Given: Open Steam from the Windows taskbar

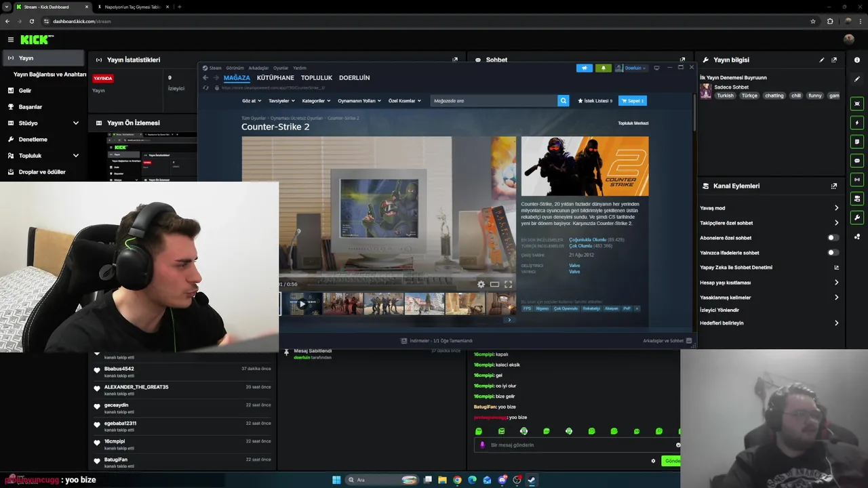Looking at the screenshot, I should coord(532,480).
